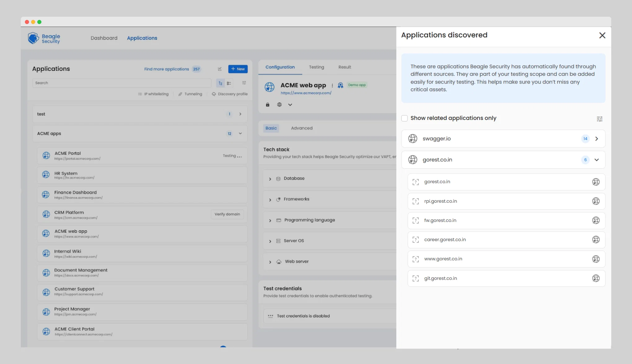
Task: Click the three-dot menu next to ACME web app
Action: pyautogui.click(x=332, y=85)
